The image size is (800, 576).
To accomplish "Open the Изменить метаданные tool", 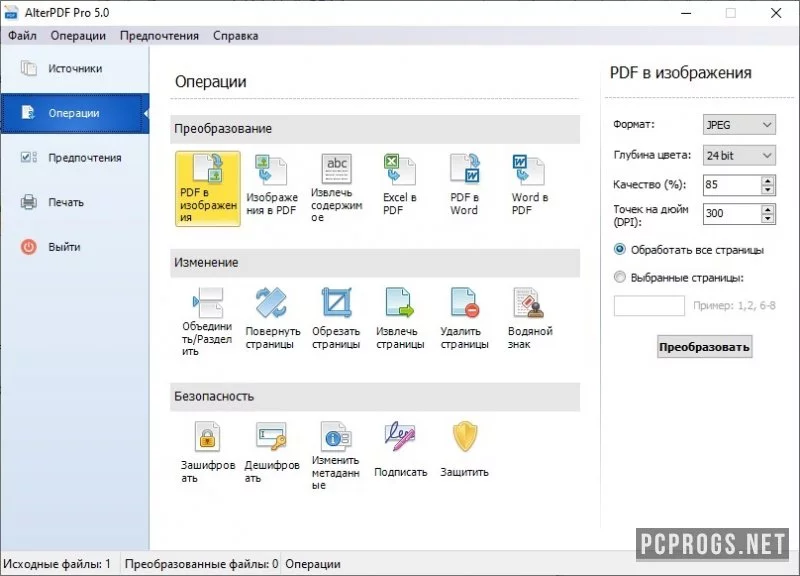I will coord(335,455).
